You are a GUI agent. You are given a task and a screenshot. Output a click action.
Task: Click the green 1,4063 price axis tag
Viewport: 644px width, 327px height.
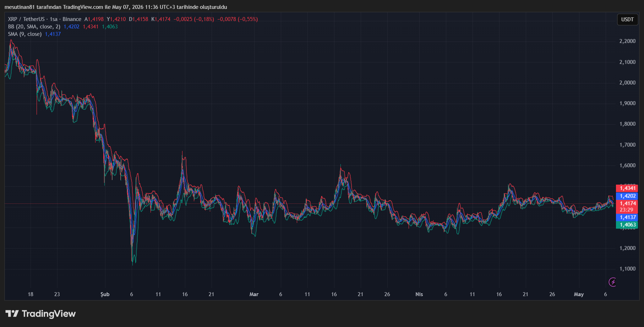click(627, 225)
